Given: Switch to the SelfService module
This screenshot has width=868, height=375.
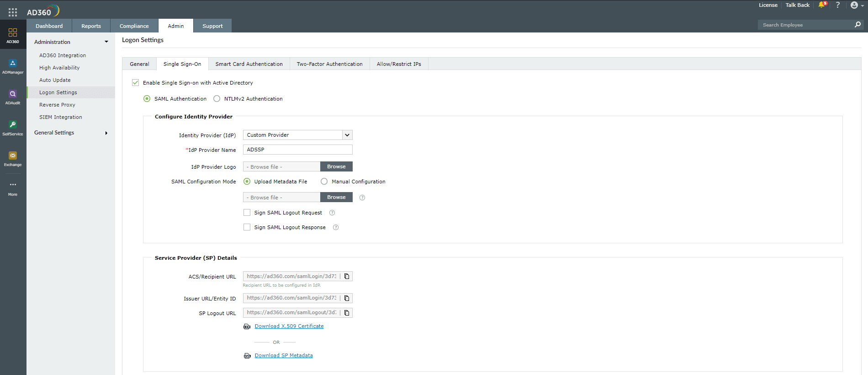Looking at the screenshot, I should pos(13,128).
